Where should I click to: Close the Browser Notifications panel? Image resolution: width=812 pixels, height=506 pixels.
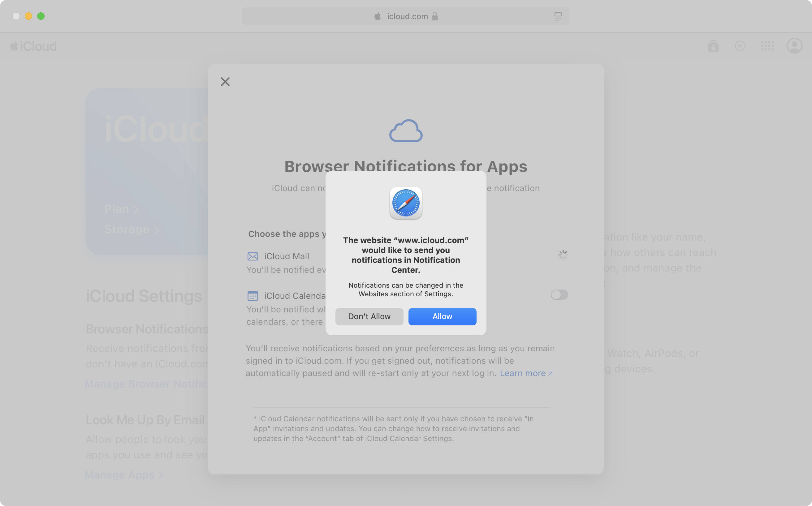click(225, 82)
